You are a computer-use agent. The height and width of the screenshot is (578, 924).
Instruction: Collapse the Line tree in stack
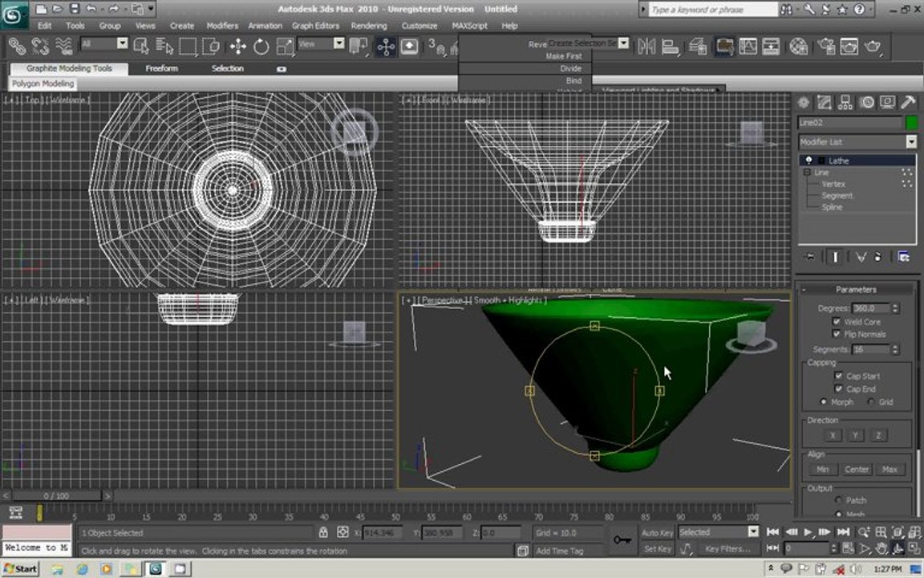coord(807,173)
